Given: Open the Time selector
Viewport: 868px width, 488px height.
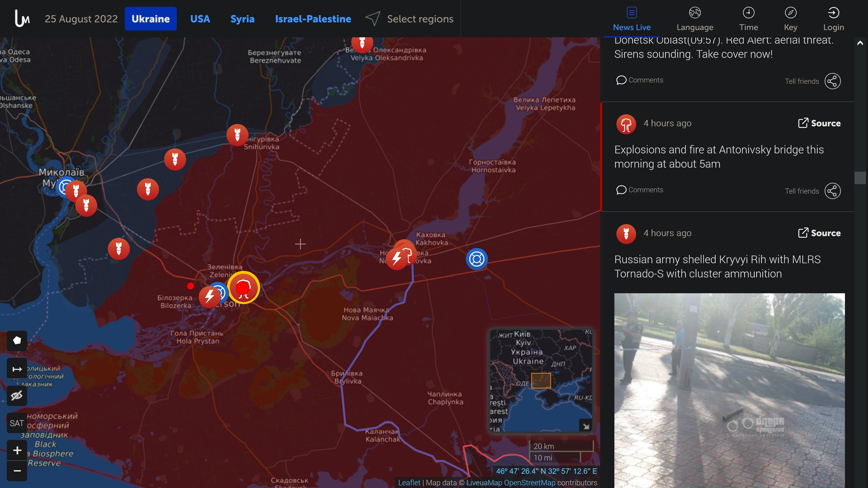Looking at the screenshot, I should tap(749, 19).
